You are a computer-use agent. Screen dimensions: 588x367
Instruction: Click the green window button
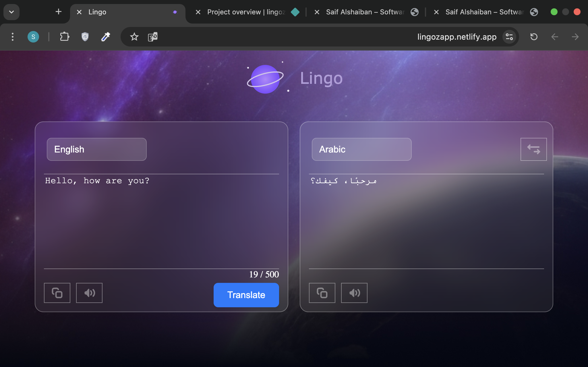pos(554,12)
